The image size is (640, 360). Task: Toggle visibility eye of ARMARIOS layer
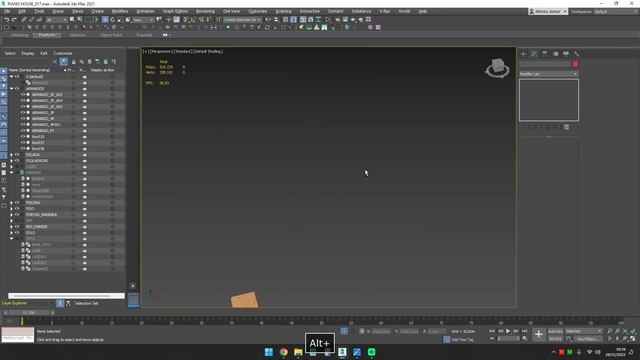pos(17,89)
